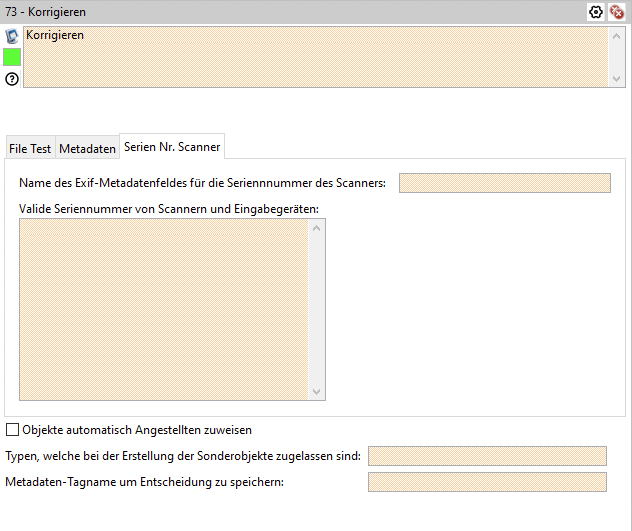Select highlighted first row in serial numbers list
The width and height of the screenshot is (632, 531).
(x=164, y=227)
